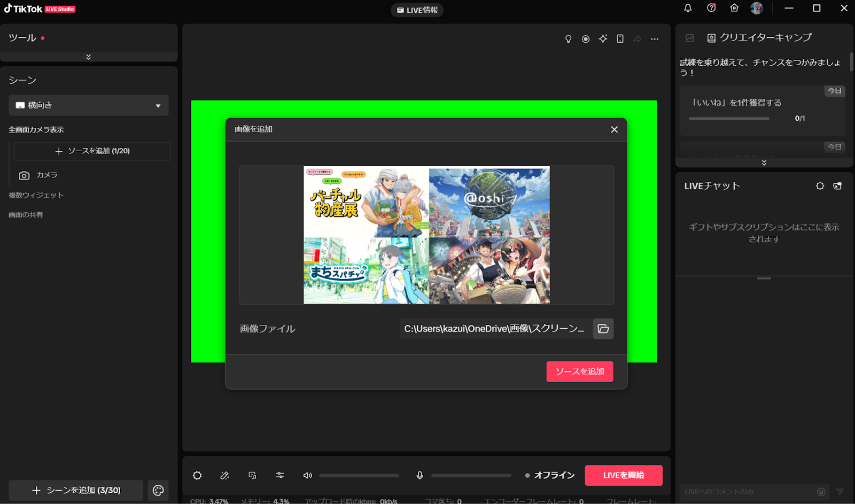Click the LIVEを開始 button
Image resolution: width=855 pixels, height=504 pixels.
click(x=624, y=475)
